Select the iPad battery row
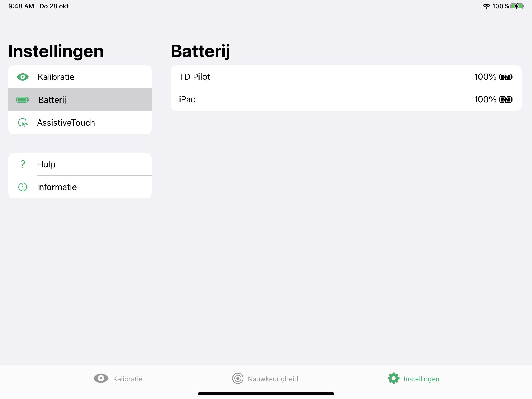532x399 pixels. coord(346,99)
